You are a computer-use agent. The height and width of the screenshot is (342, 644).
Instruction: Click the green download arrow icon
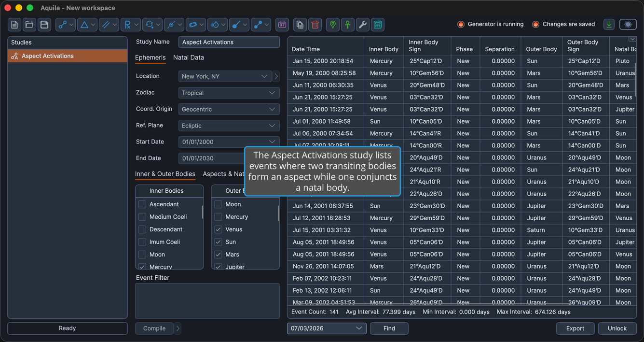click(x=609, y=24)
